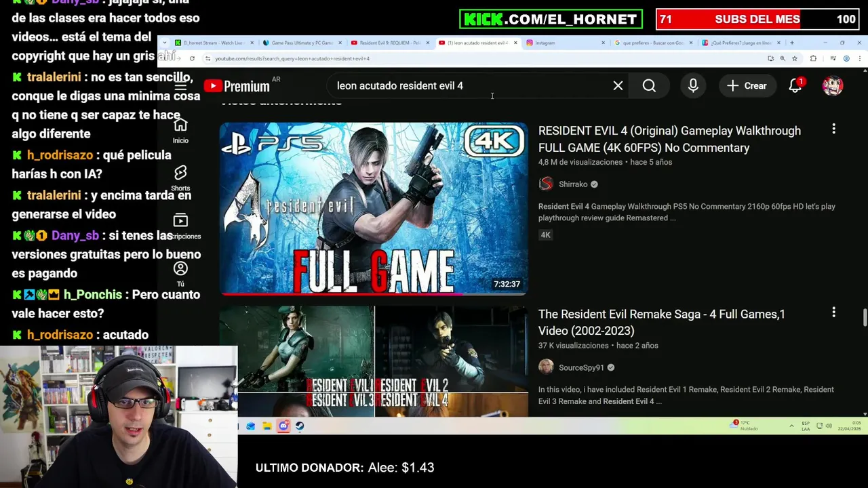Click the 7:32:37 duration label

click(x=507, y=284)
